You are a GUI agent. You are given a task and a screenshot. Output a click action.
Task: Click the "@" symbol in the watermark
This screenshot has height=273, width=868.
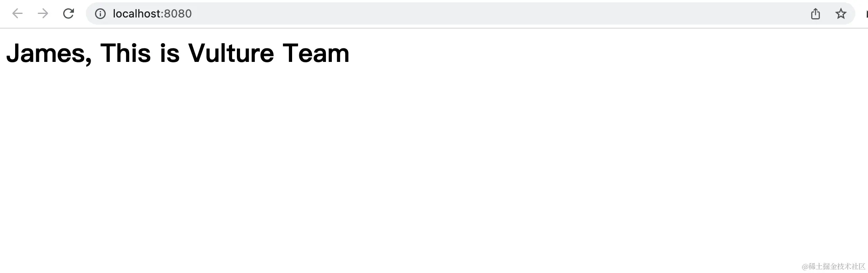click(805, 267)
